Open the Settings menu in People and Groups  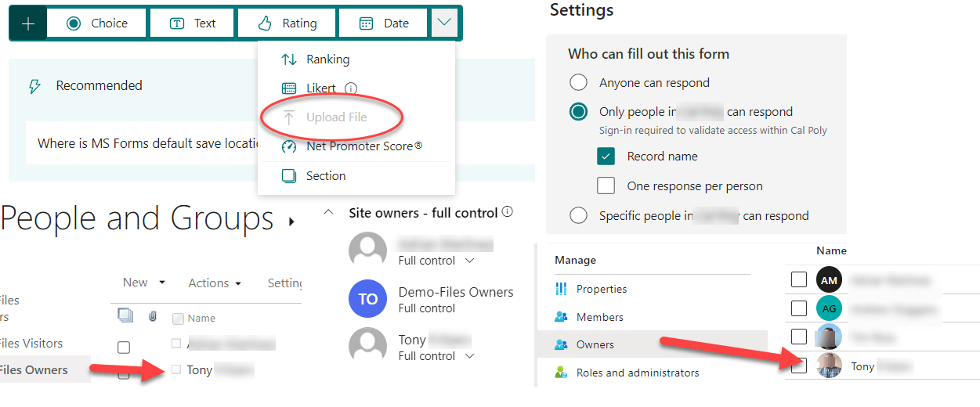coord(284,283)
